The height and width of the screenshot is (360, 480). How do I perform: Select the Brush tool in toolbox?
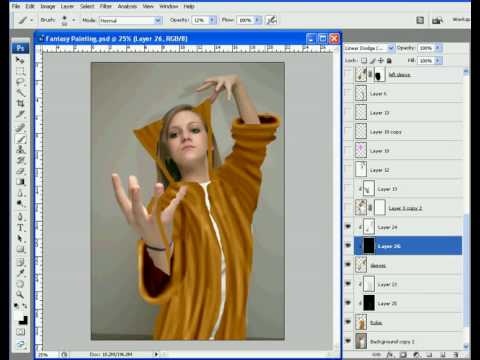20,139
